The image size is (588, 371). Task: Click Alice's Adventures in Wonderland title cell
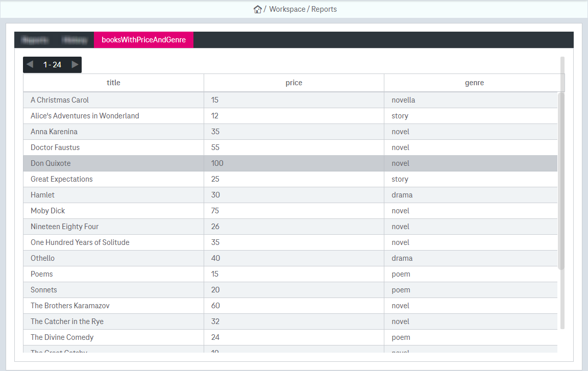pos(85,116)
